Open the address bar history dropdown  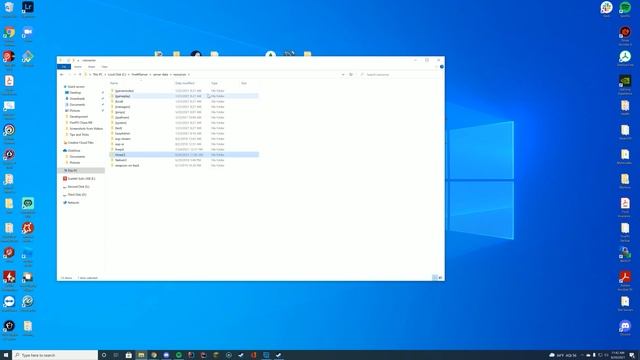coord(343,75)
